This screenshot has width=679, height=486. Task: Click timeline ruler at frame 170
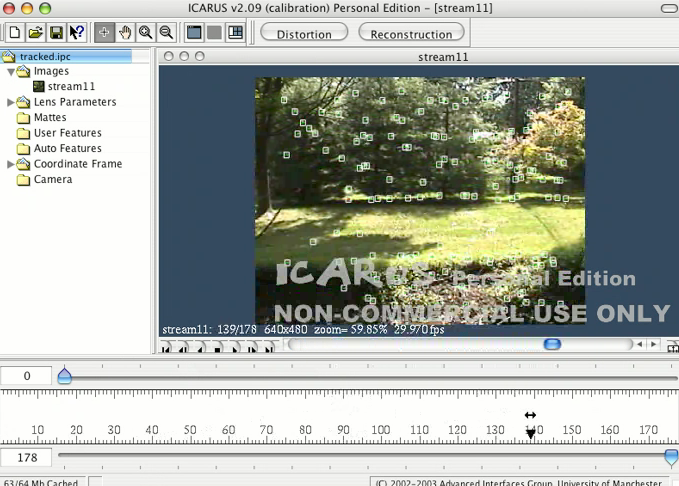point(648,430)
